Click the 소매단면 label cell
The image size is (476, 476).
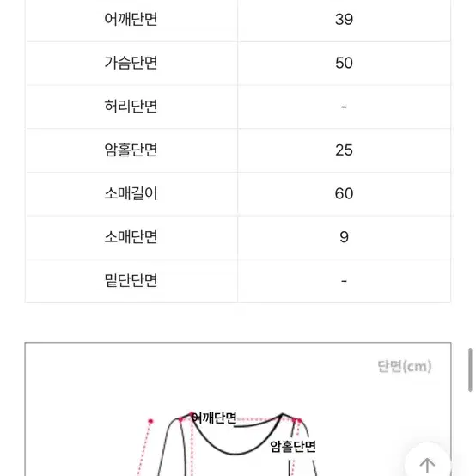(131, 237)
